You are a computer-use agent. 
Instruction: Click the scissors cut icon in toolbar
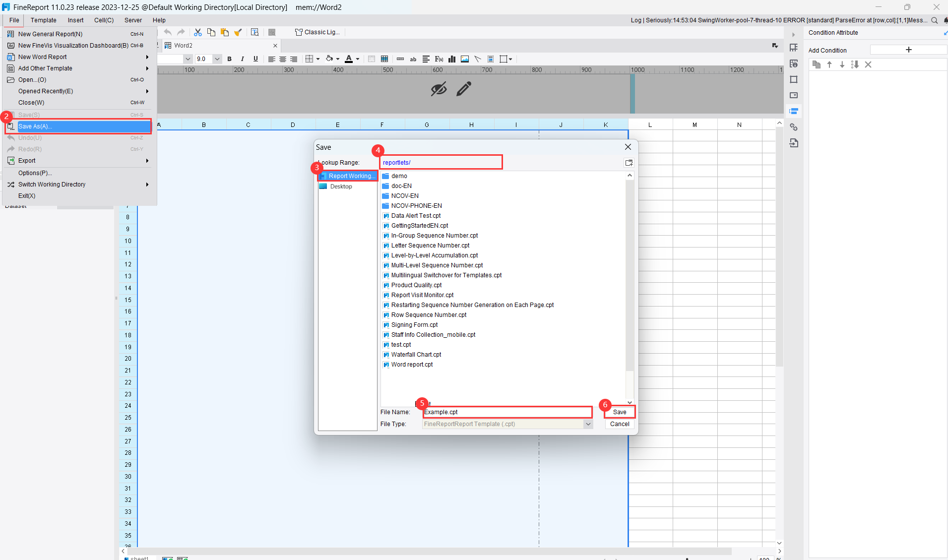pos(197,32)
